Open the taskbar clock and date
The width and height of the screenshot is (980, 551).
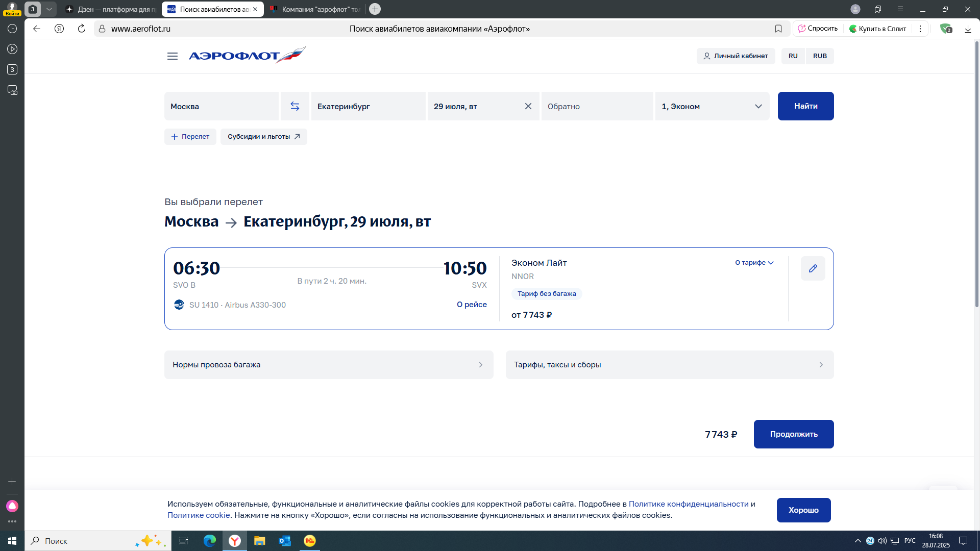pos(936,541)
